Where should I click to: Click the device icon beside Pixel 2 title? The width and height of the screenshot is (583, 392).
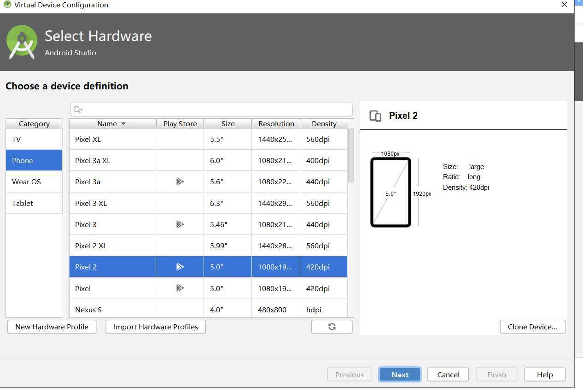click(375, 116)
